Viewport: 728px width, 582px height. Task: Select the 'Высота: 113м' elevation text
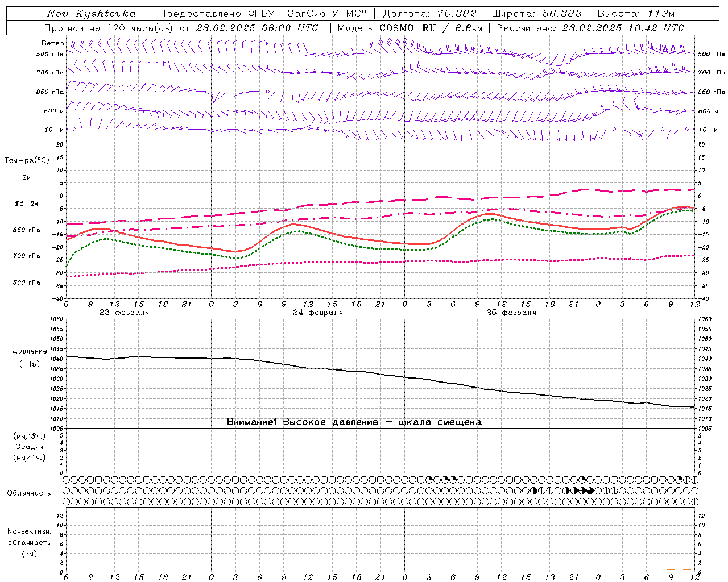pyautogui.click(x=636, y=14)
